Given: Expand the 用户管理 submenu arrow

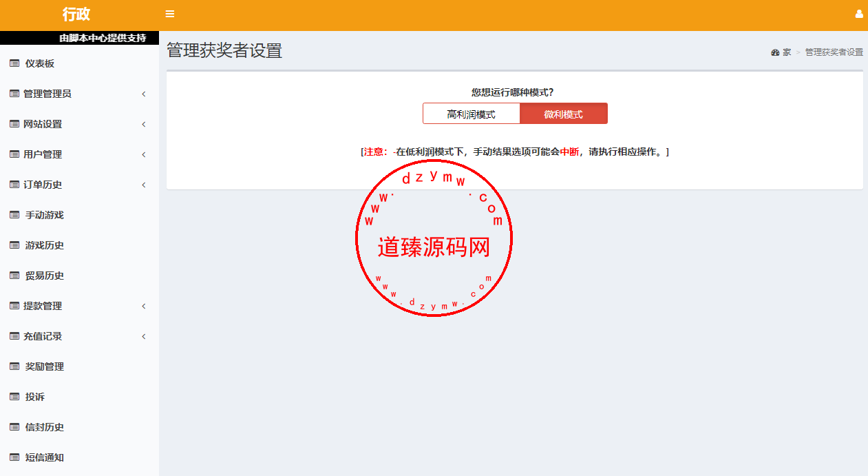Looking at the screenshot, I should (144, 154).
